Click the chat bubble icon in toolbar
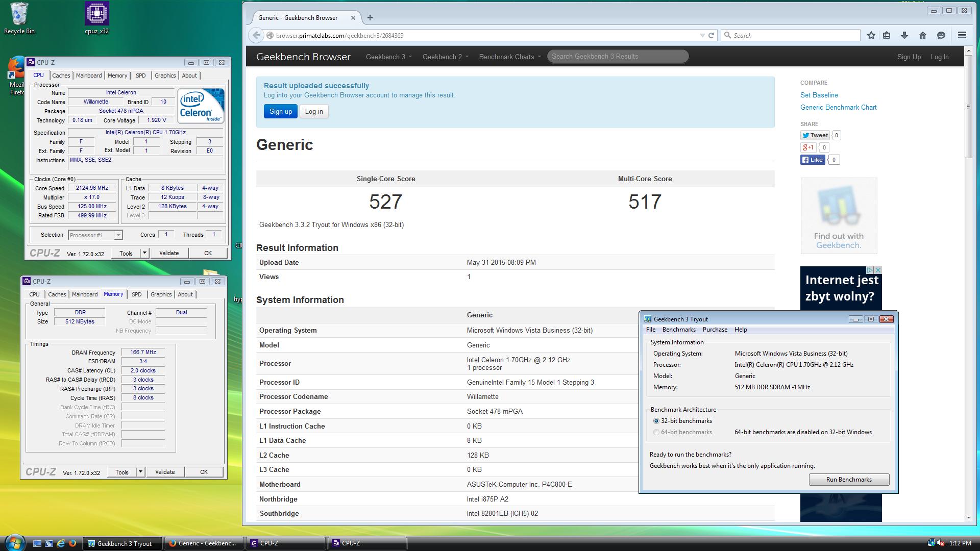Screen dimensions: 980x551 [941, 35]
